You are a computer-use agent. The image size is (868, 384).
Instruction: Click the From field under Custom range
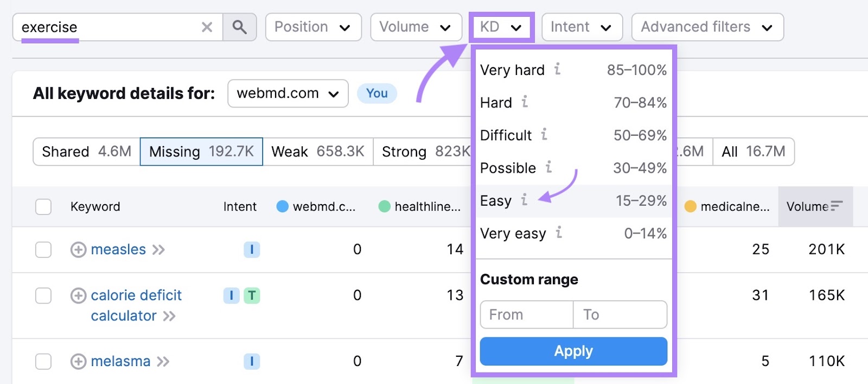pyautogui.click(x=525, y=314)
